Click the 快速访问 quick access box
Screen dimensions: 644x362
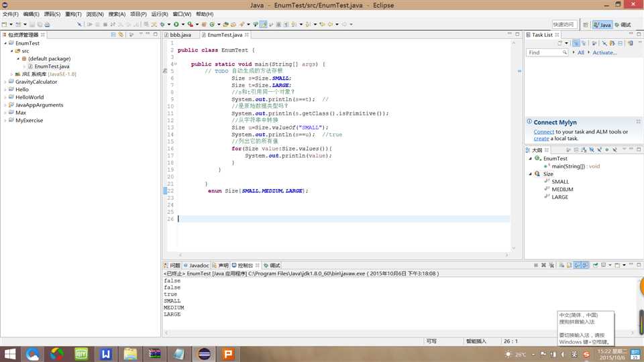[563, 25]
